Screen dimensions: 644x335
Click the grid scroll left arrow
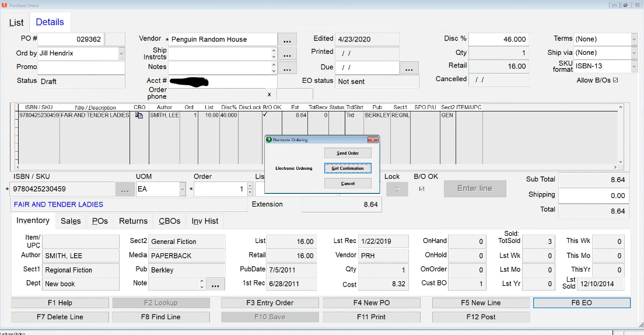pos(17,167)
